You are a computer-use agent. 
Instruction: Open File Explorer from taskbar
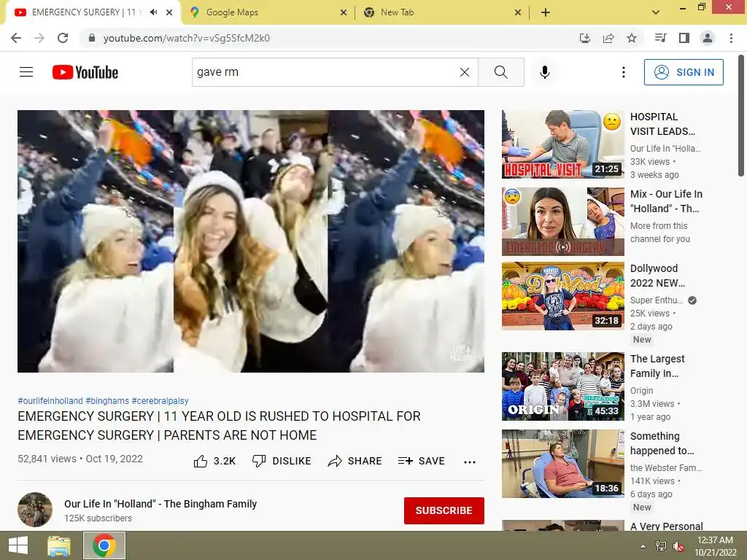59,545
